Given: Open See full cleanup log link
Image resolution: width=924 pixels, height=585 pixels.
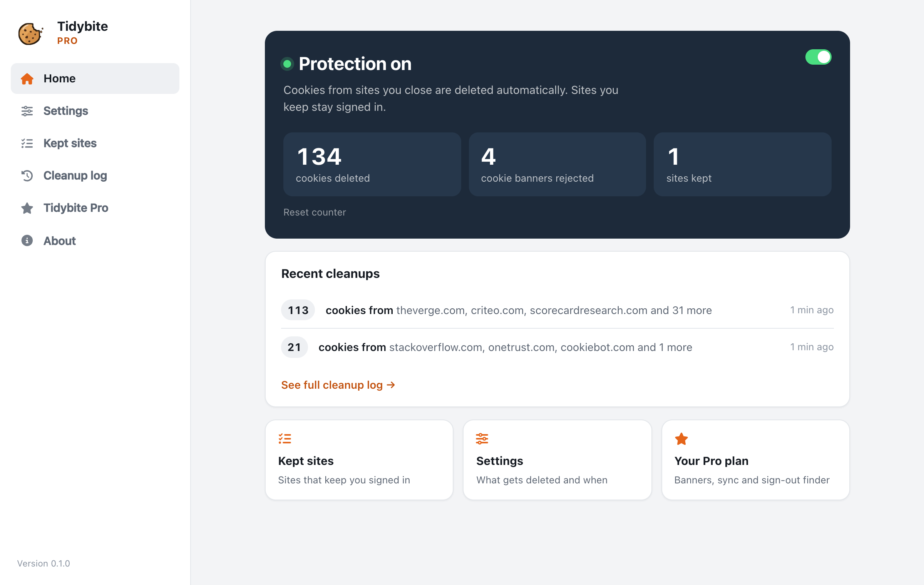Looking at the screenshot, I should point(338,385).
